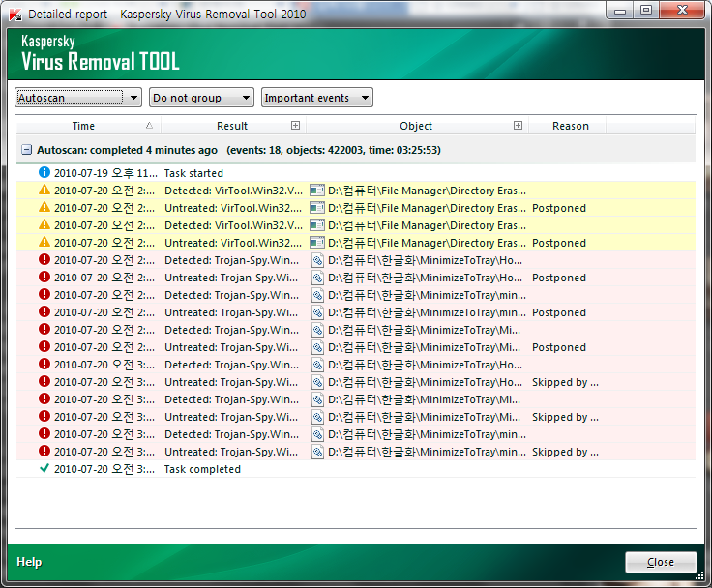Screen dimensions: 712x588
Task: Click Untreated Trojan-Spy text in MinimizeToTray\min Postponed row
Action: 231,312
